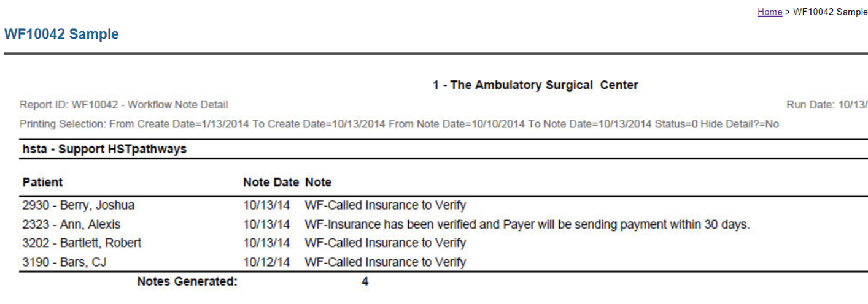Viewport: 868px width, 304px height.
Task: Select patient 3190 - Bars, CJ
Action: [x=64, y=262]
